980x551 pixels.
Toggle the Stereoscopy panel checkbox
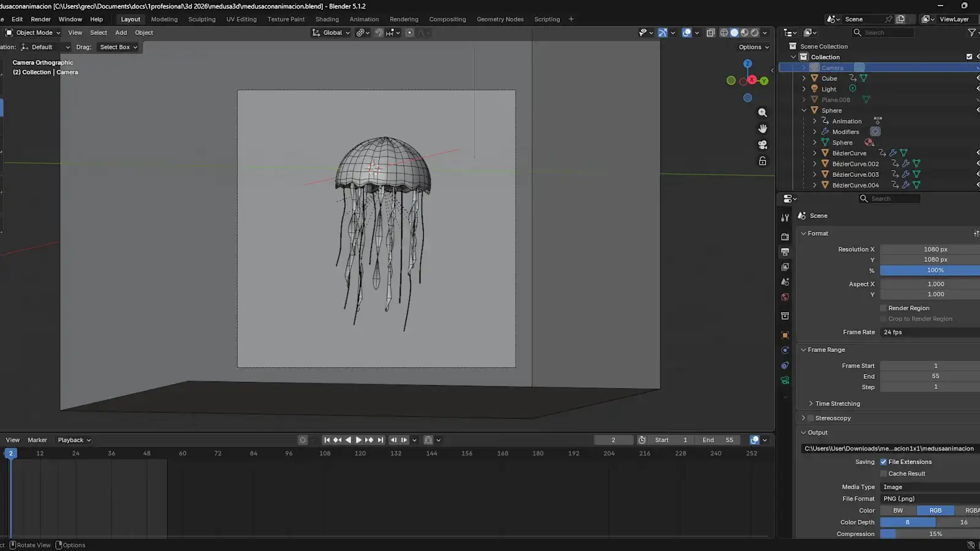pos(810,418)
